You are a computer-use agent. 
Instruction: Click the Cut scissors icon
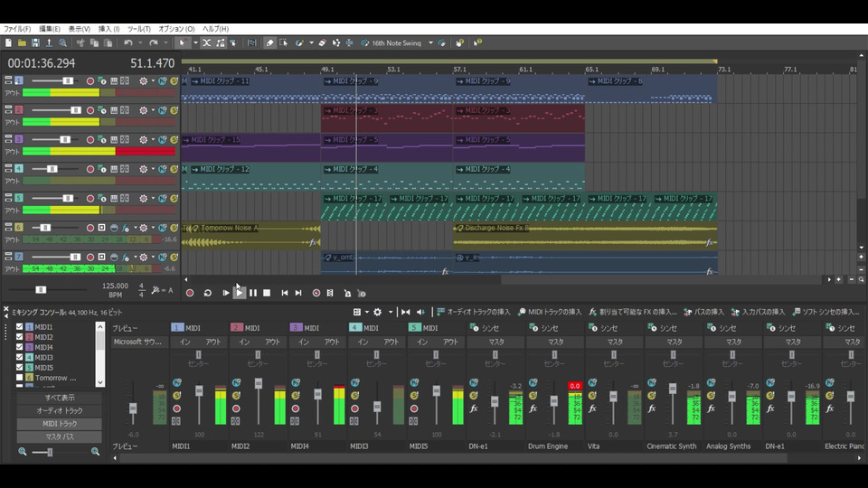click(80, 42)
